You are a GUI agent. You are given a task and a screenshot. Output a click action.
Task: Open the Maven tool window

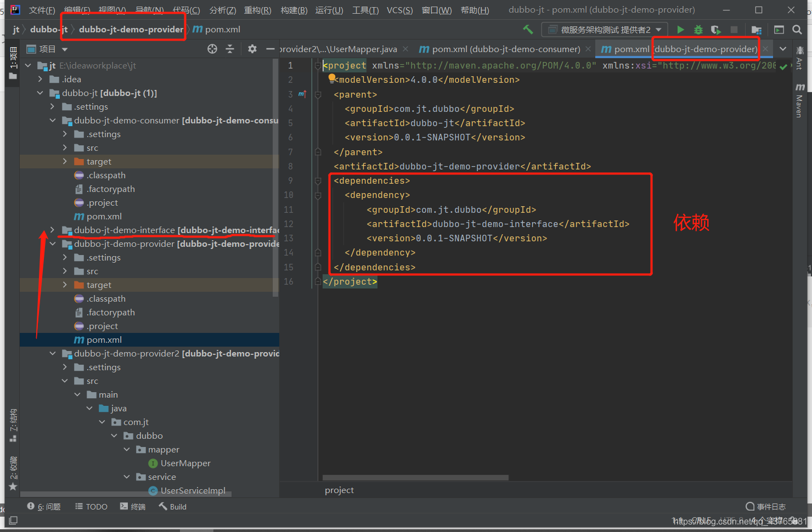[x=800, y=101]
